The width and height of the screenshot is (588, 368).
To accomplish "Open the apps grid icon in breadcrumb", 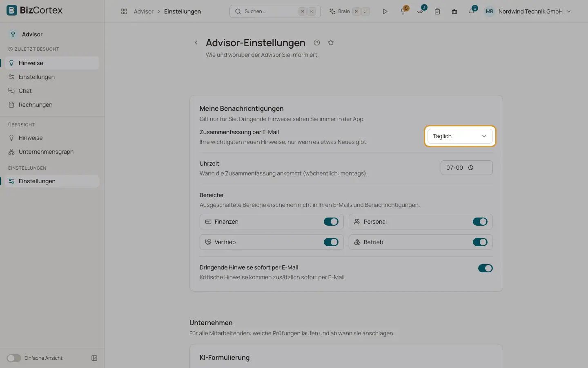I will tap(124, 11).
